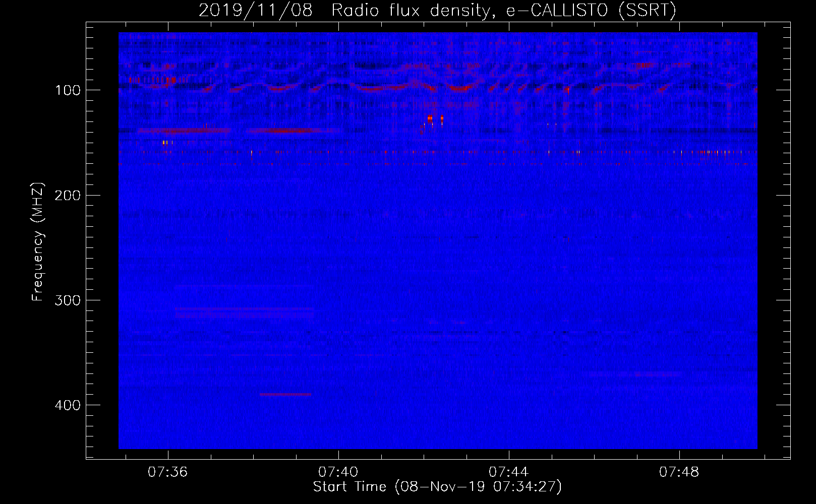
Task: Click the frequency tick label '400'
Action: coord(68,405)
